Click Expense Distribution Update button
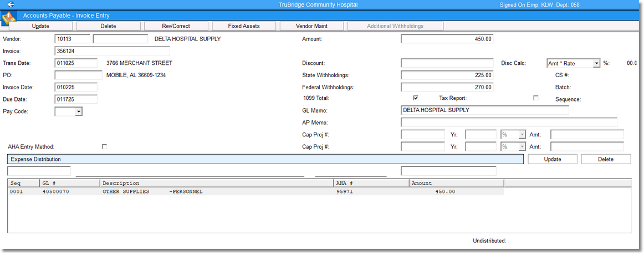 point(553,159)
